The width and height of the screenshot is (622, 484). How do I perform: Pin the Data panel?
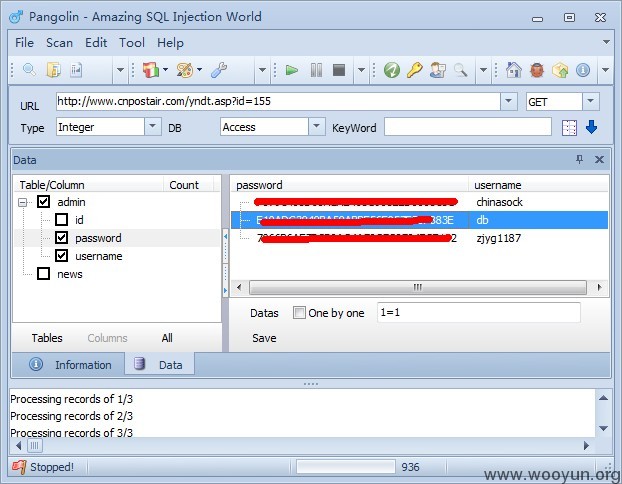(580, 159)
